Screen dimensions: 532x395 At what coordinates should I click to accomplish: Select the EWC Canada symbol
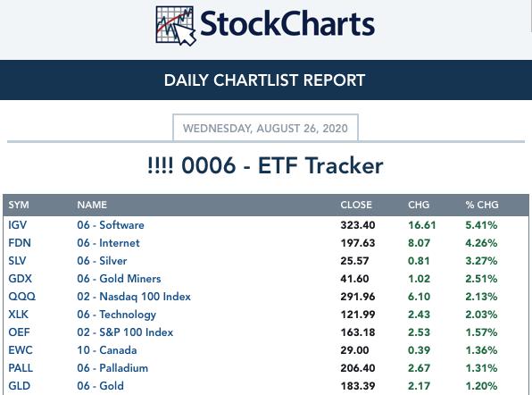(21, 350)
